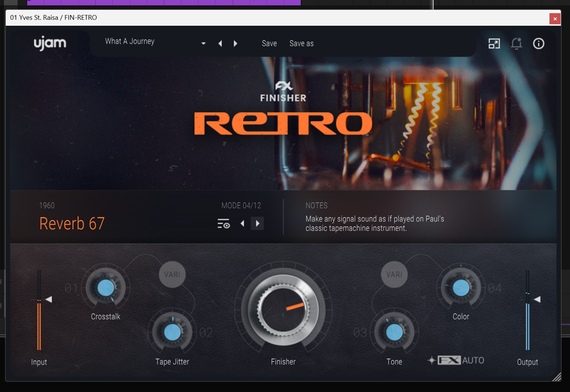Image resolution: width=570 pixels, height=392 pixels.
Task: Click the What A Journey preset name
Action: 130,42
